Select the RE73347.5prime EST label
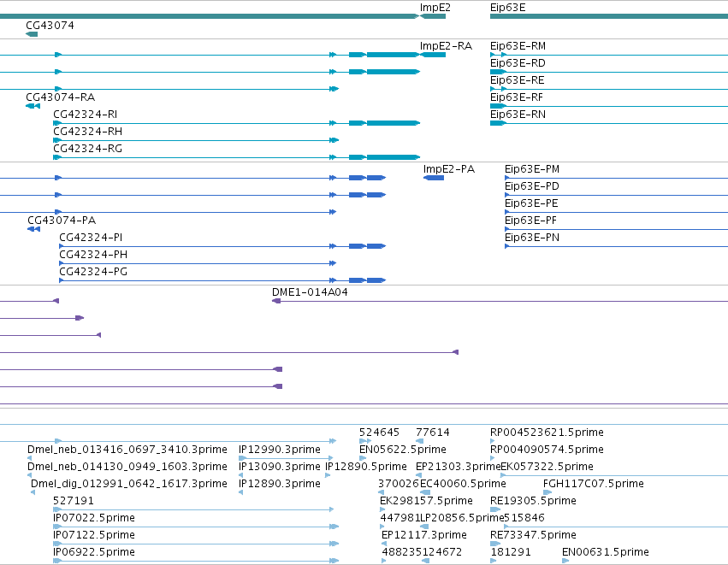The image size is (728, 565). (534, 535)
